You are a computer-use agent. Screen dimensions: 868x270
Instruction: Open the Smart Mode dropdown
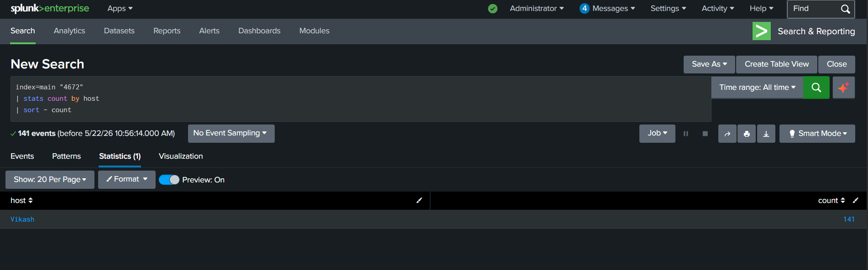[817, 134]
